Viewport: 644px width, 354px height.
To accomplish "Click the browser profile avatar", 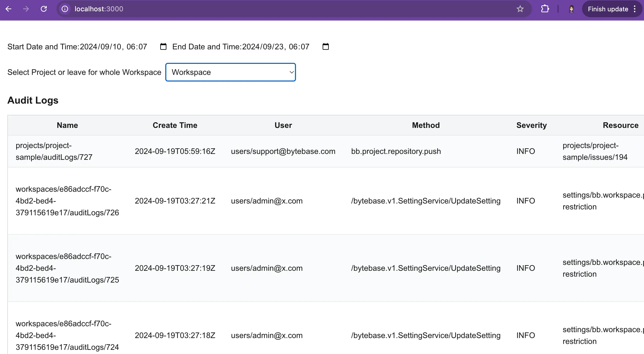I will coord(571,9).
